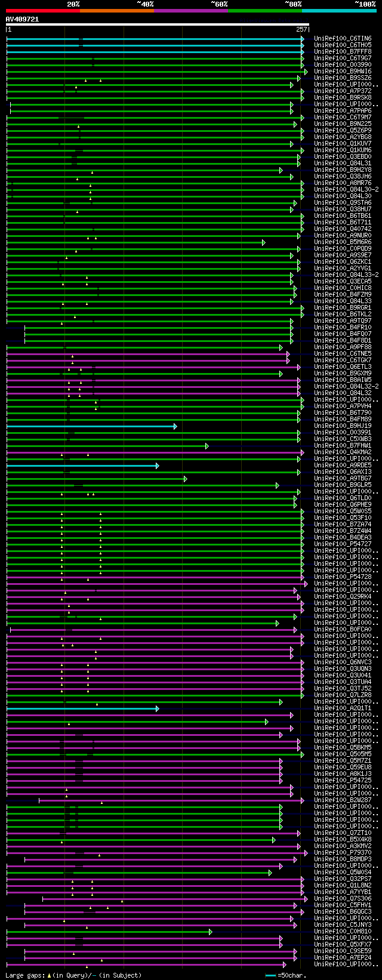Select the UniRef100_Q1KUV7 label
382x980 pixels.
(x=343, y=144)
